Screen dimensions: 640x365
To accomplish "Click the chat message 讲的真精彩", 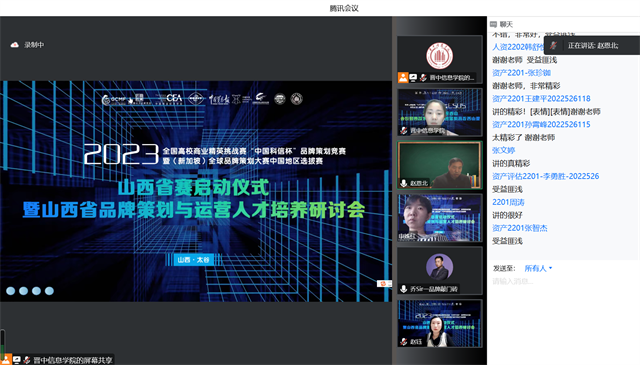I will click(x=511, y=163).
